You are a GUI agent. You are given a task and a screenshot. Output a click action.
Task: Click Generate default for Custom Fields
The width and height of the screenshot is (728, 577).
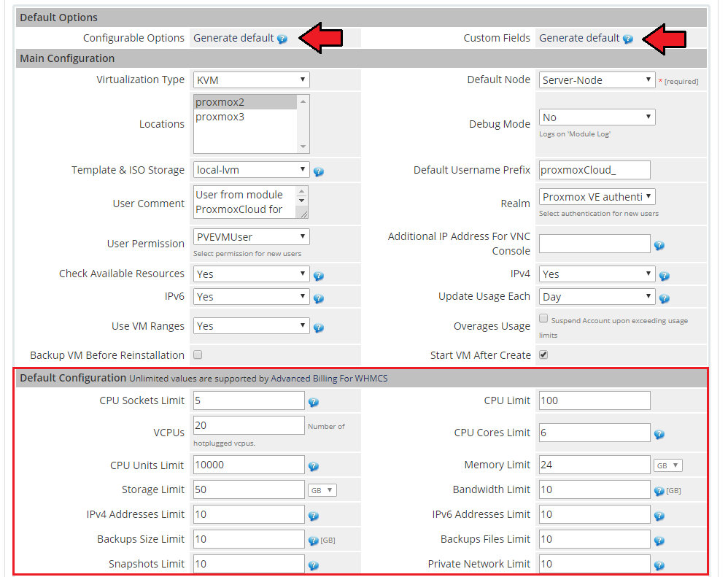pyautogui.click(x=579, y=38)
